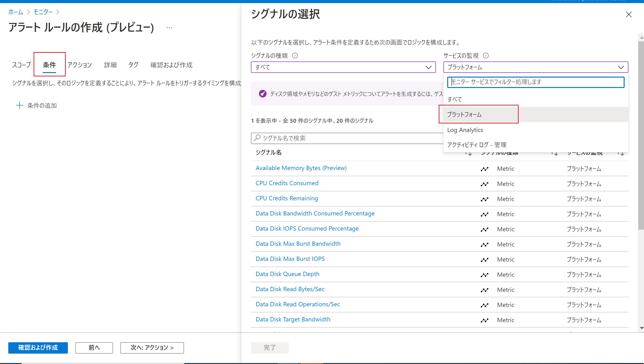The height and width of the screenshot is (364, 644).
Task: Click the 完了 button
Action: (x=270, y=348)
